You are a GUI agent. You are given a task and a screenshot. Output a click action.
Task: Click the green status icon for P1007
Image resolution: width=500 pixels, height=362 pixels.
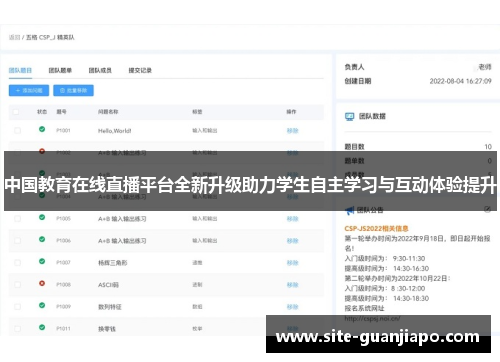[42, 261]
